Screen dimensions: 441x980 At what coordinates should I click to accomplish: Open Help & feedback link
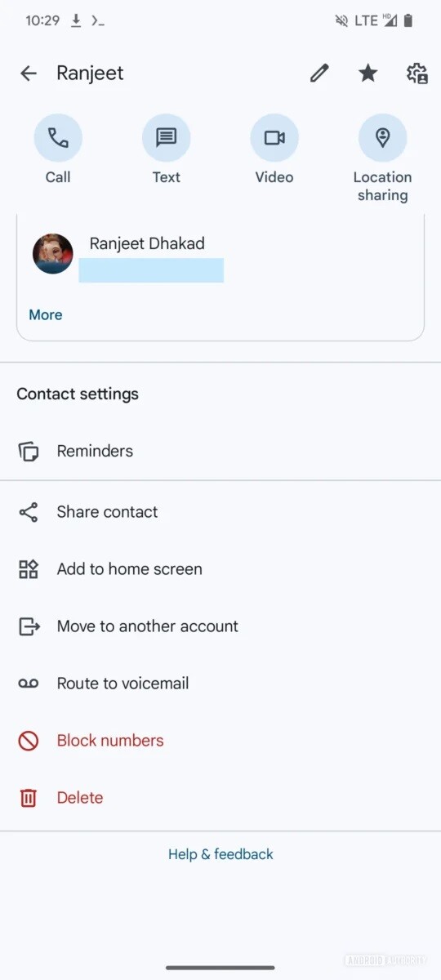point(220,854)
